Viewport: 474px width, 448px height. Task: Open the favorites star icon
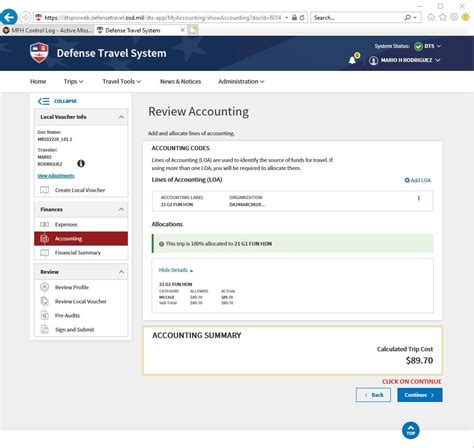tap(443, 17)
